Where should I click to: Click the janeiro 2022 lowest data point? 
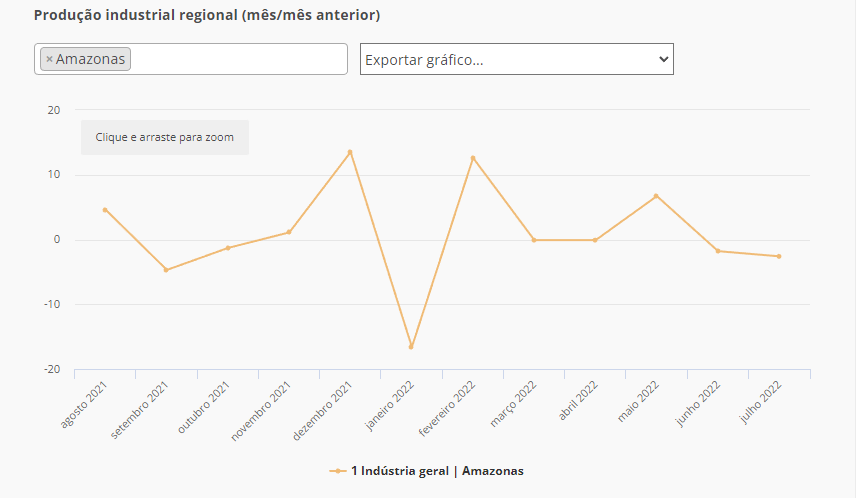(x=411, y=347)
